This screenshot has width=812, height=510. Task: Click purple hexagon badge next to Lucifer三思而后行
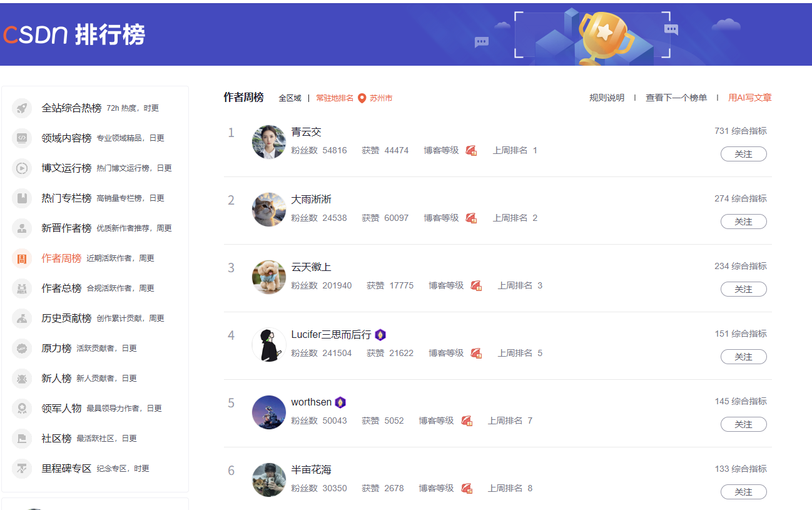(x=380, y=335)
